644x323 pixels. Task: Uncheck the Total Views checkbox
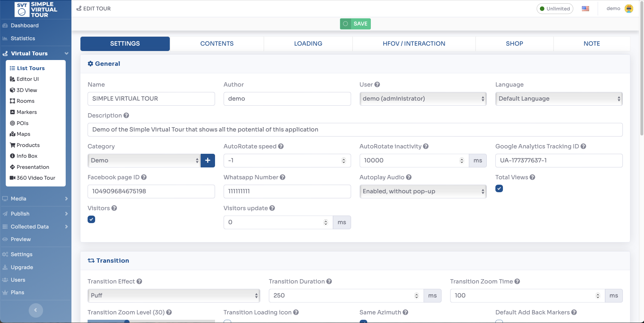pos(499,189)
